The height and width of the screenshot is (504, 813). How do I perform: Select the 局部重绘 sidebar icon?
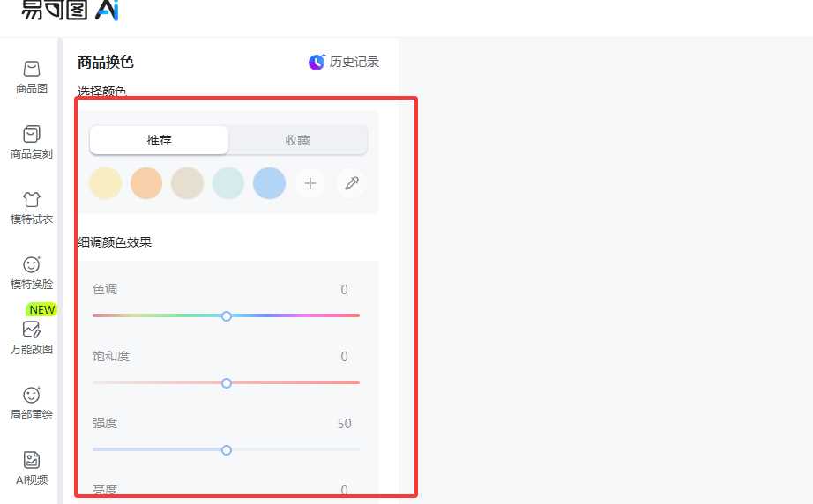click(x=32, y=395)
